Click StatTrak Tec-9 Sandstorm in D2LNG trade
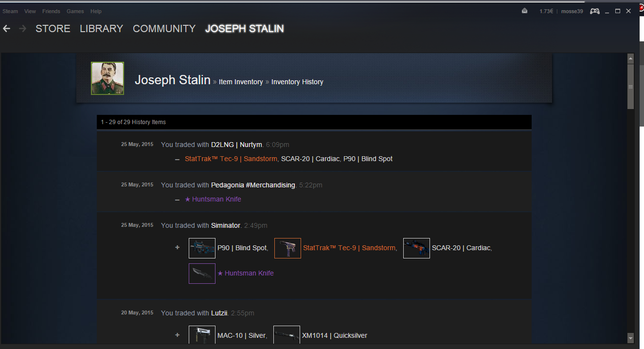The image size is (644, 349). [232, 159]
